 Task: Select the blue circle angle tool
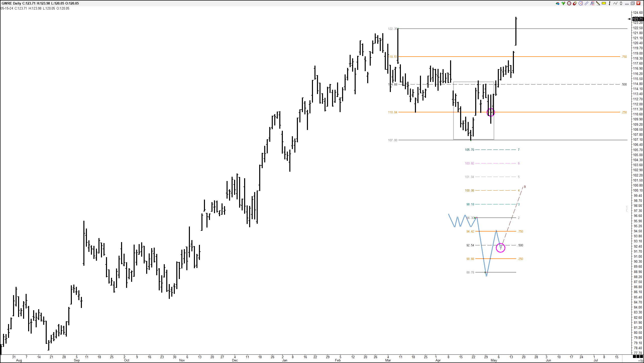pyautogui.click(x=581, y=3)
